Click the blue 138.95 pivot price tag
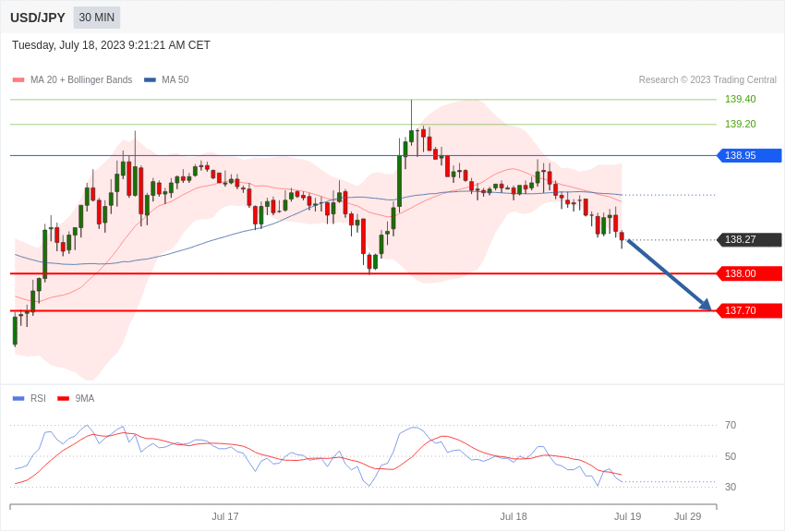The image size is (785, 532). (x=750, y=156)
